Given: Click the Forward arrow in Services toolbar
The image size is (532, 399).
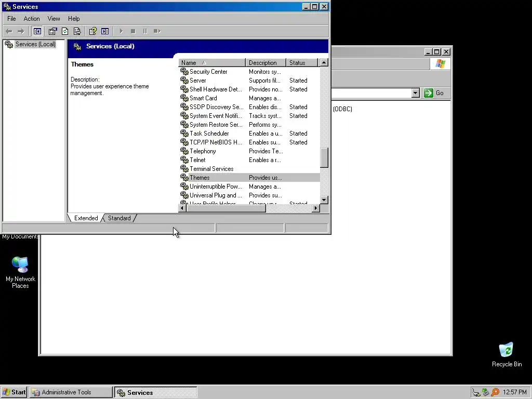Looking at the screenshot, I should (x=21, y=31).
